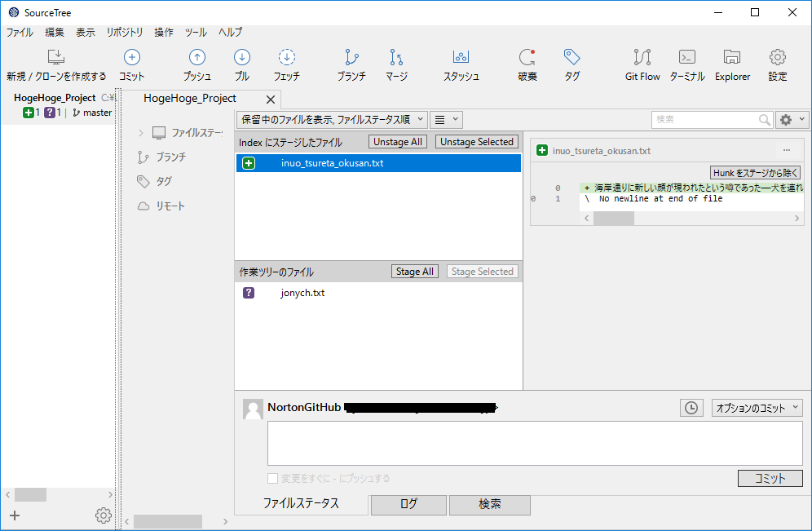Open the View (表示) menu
Image resolution: width=812 pixels, height=531 pixels.
pos(86,32)
